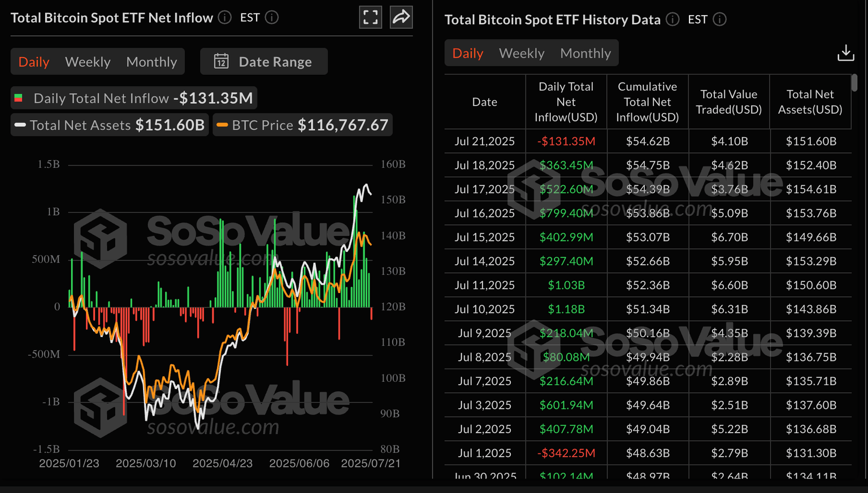Open info icon beside History Data title

[672, 19]
